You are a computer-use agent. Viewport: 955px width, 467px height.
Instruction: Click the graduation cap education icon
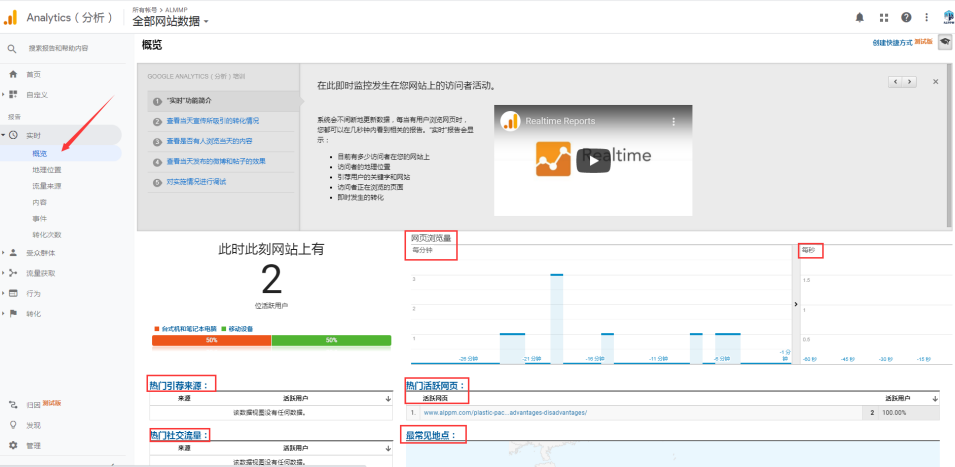point(944,42)
